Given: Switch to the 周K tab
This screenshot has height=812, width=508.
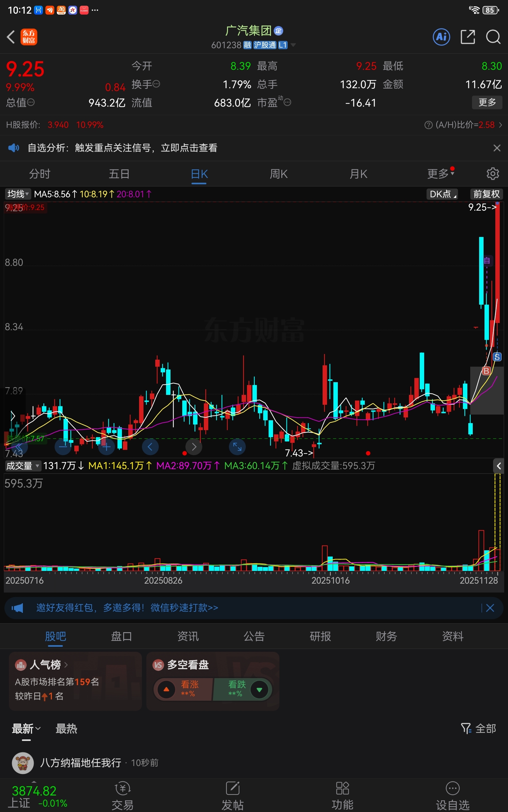Looking at the screenshot, I should pyautogui.click(x=279, y=174).
